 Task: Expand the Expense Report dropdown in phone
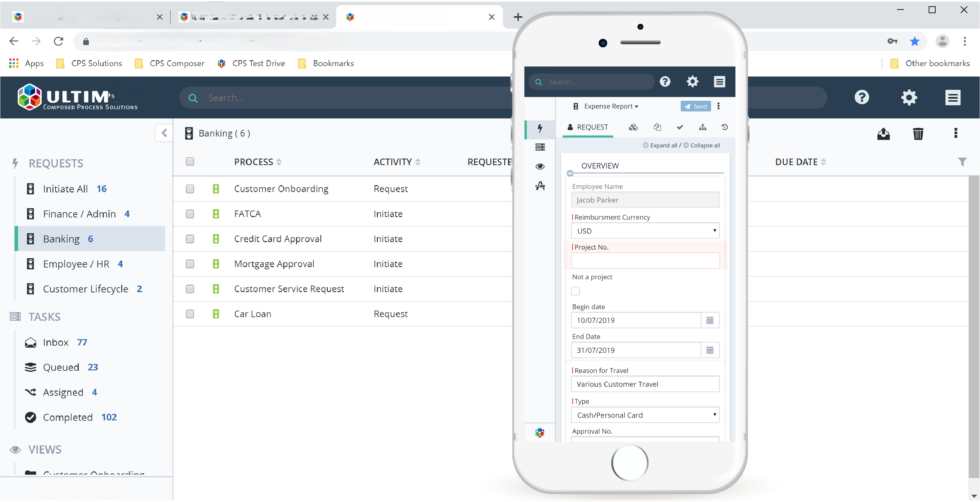[611, 107]
